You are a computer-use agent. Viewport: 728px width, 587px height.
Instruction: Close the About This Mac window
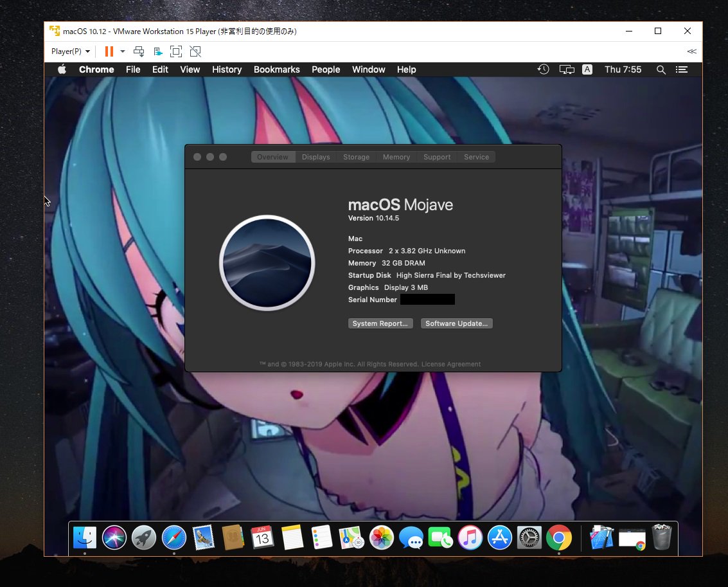[x=197, y=157]
